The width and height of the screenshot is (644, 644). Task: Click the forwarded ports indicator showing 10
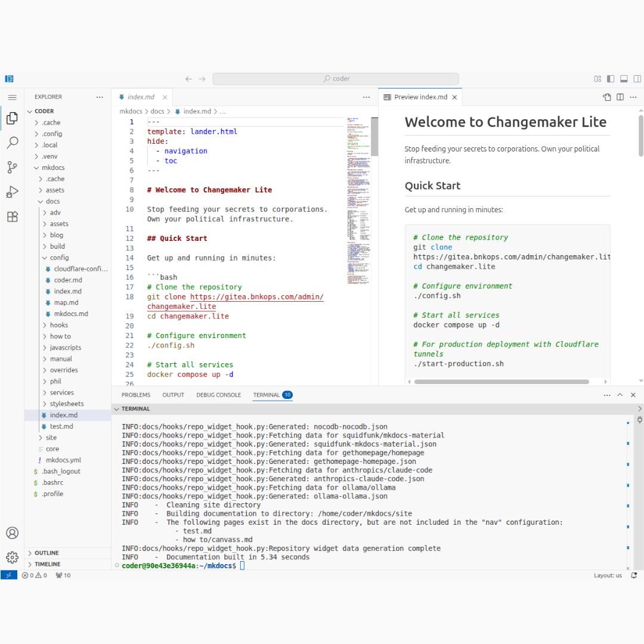62,575
